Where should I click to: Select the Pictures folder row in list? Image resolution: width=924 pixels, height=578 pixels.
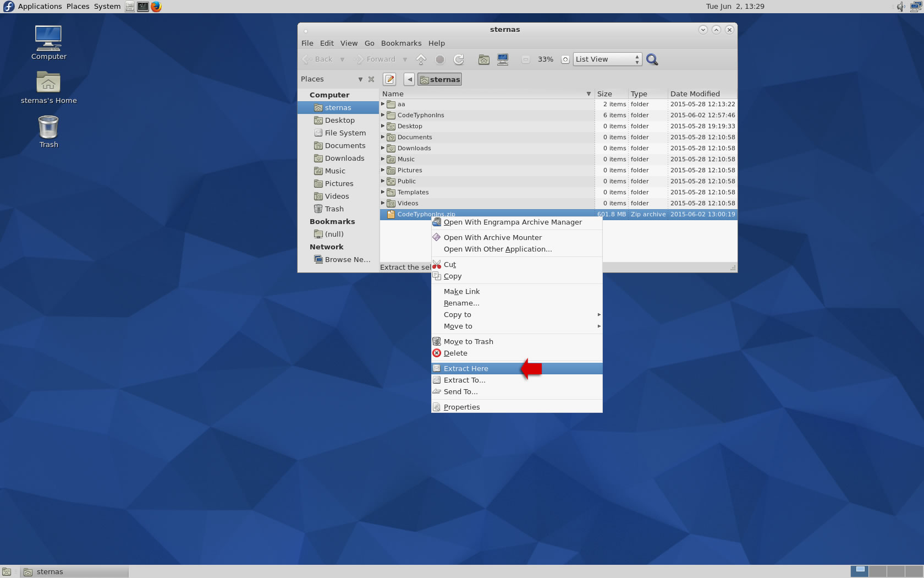pos(558,170)
